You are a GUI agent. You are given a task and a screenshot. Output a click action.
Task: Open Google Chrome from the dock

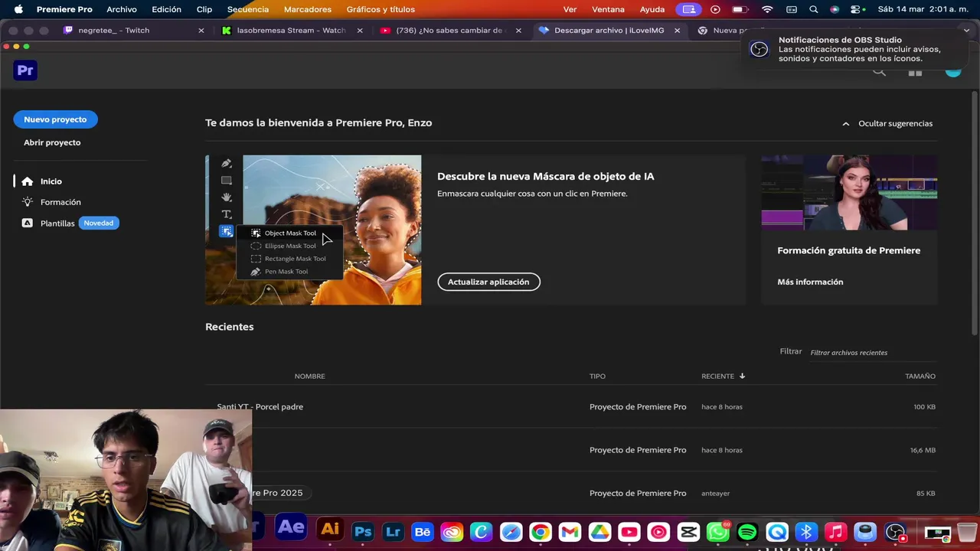541,531
